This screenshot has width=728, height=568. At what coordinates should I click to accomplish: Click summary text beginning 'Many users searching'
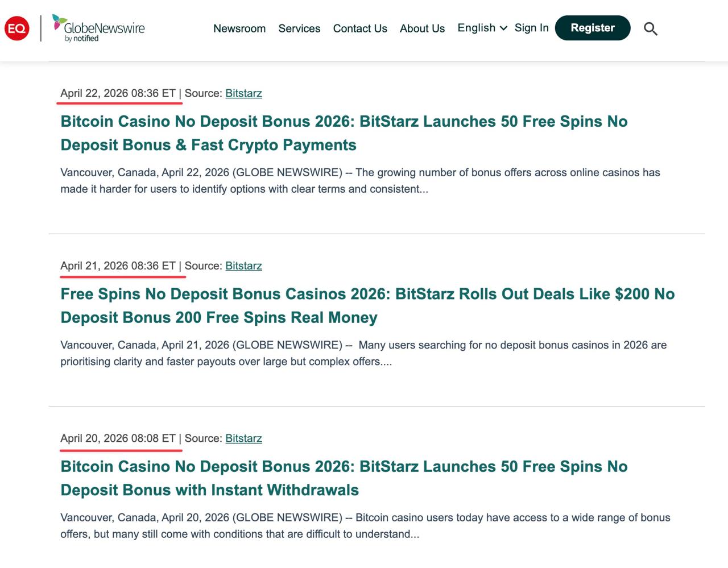coord(363,353)
